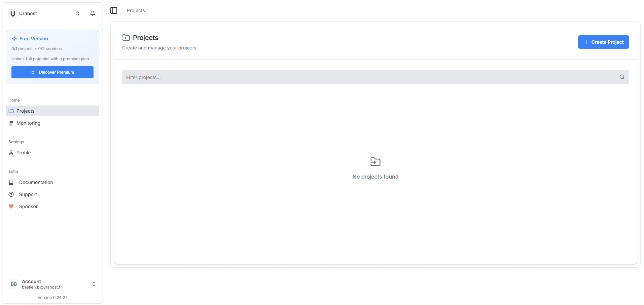Expand the Urahost organization switcher

point(78,13)
